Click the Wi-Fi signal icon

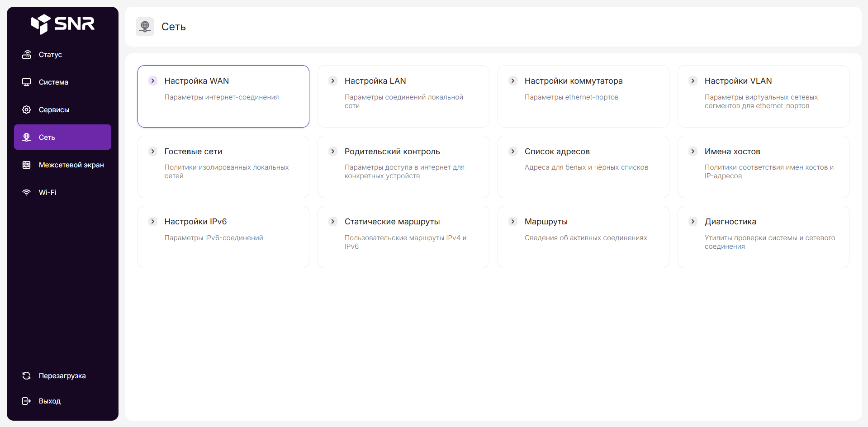click(27, 193)
